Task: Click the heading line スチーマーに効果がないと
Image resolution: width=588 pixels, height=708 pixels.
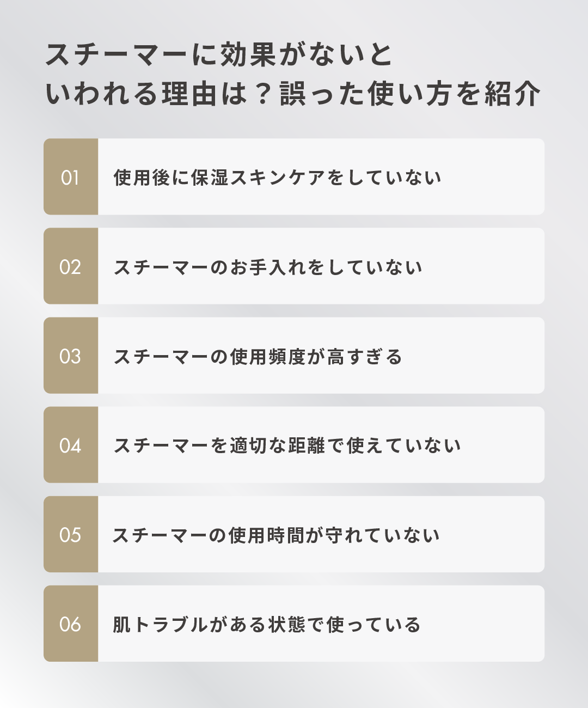Action: pyautogui.click(x=219, y=54)
